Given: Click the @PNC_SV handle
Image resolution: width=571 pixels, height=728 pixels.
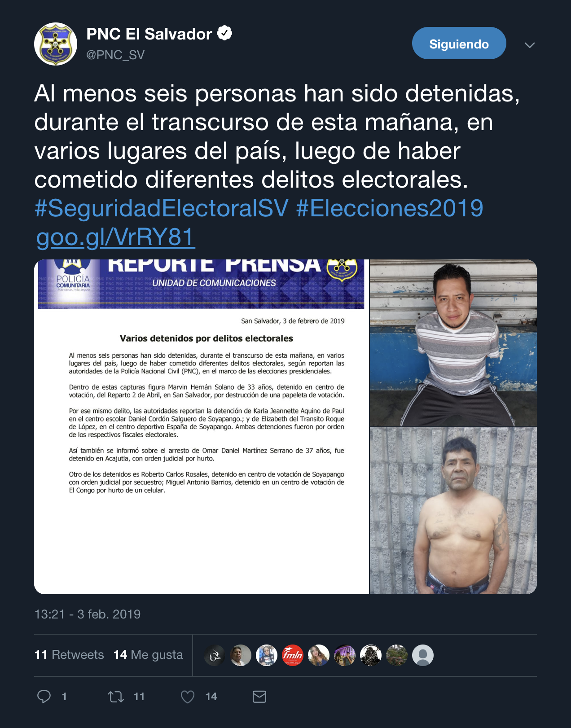Looking at the screenshot, I should coord(115,55).
